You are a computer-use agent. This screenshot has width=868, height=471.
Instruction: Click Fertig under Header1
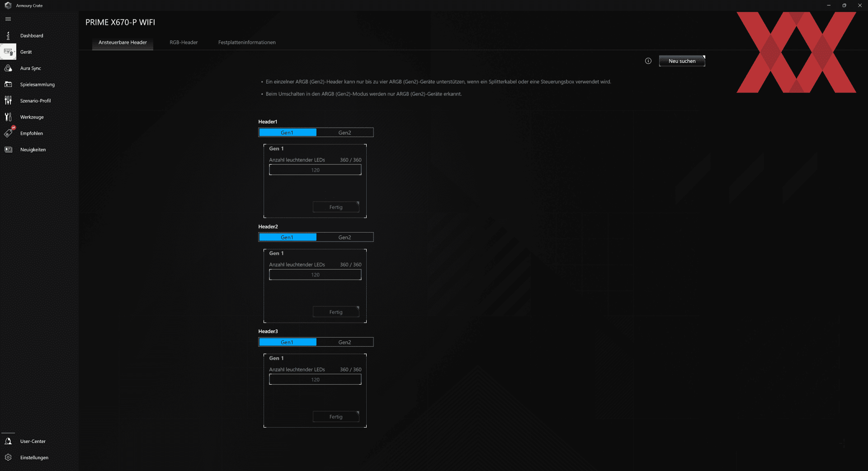click(336, 207)
